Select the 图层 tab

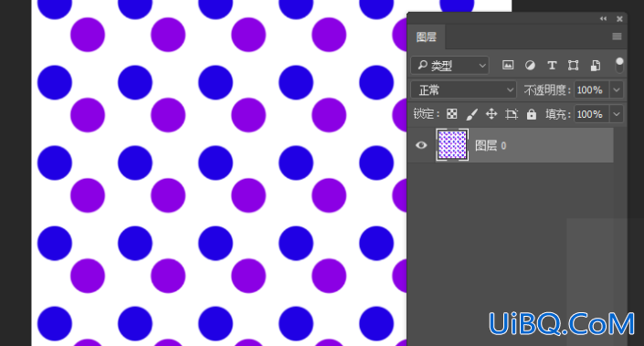pos(427,37)
